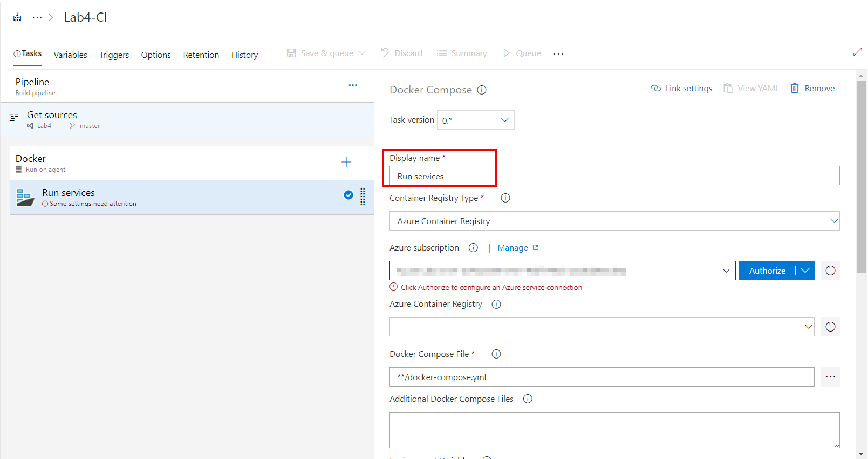Open the Triggers tab

[114, 55]
